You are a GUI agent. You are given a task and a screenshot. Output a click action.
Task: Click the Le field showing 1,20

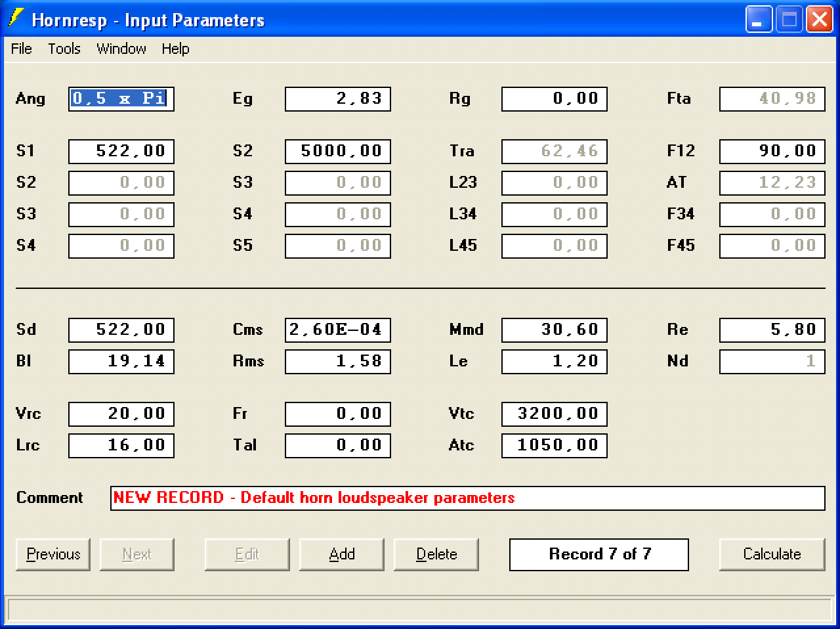click(x=555, y=361)
